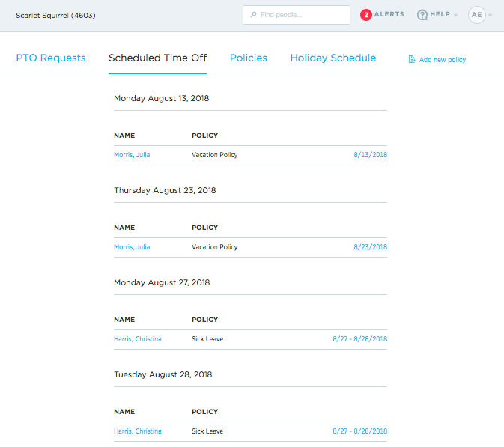Image resolution: width=504 pixels, height=447 pixels.
Task: Open Harris, Christina under Monday August 27
Action: coord(138,339)
